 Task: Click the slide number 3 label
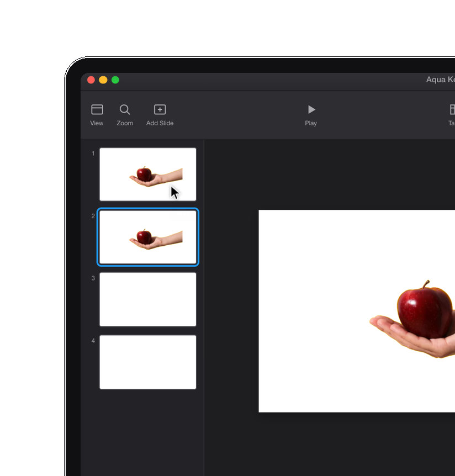pyautogui.click(x=93, y=278)
